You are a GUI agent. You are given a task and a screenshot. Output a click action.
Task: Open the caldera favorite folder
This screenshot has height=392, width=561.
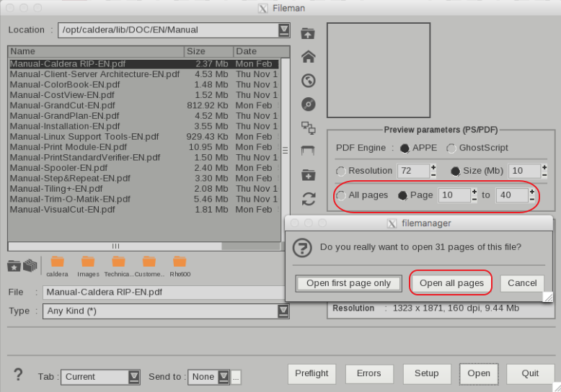point(57,267)
